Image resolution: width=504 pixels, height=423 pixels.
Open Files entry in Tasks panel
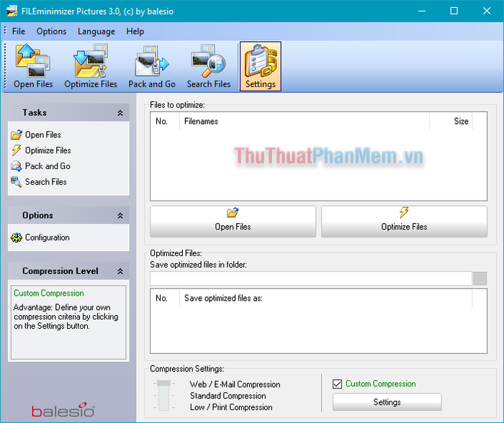(36, 135)
